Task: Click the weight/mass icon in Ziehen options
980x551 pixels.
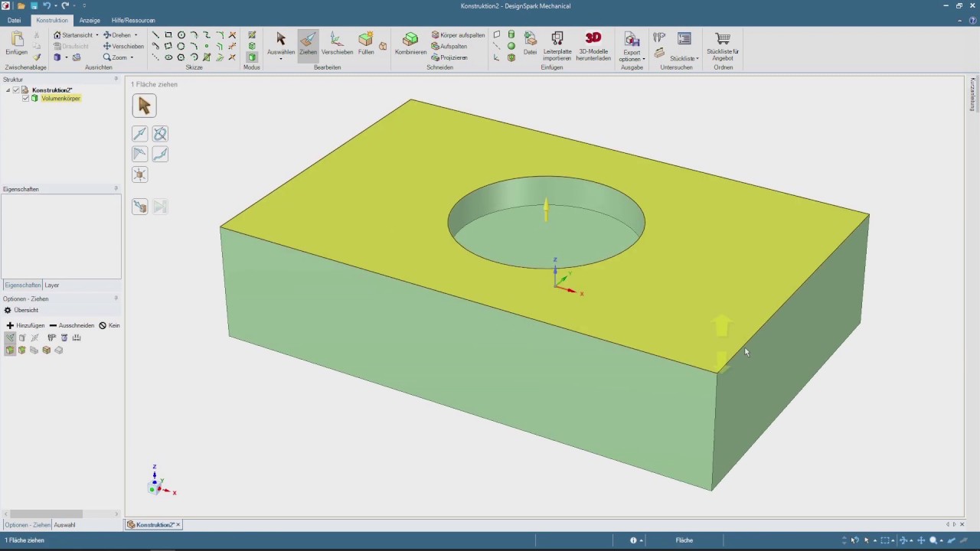Action: [x=64, y=337]
